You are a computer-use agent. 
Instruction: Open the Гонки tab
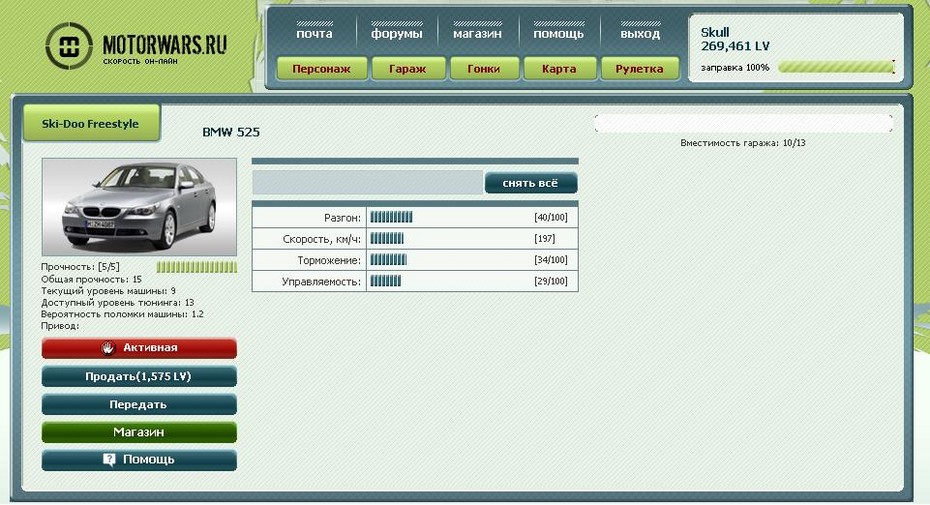pyautogui.click(x=484, y=69)
